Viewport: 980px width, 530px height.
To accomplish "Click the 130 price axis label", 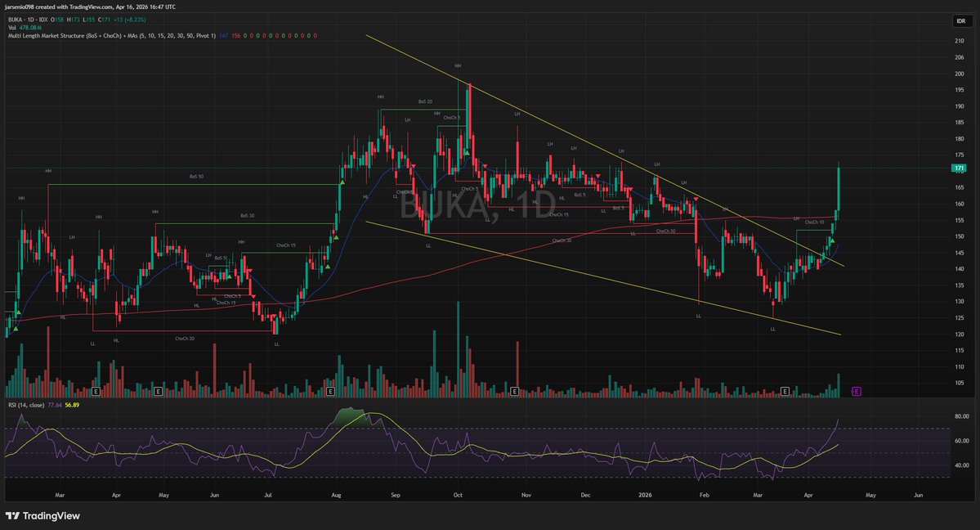I will point(959,301).
